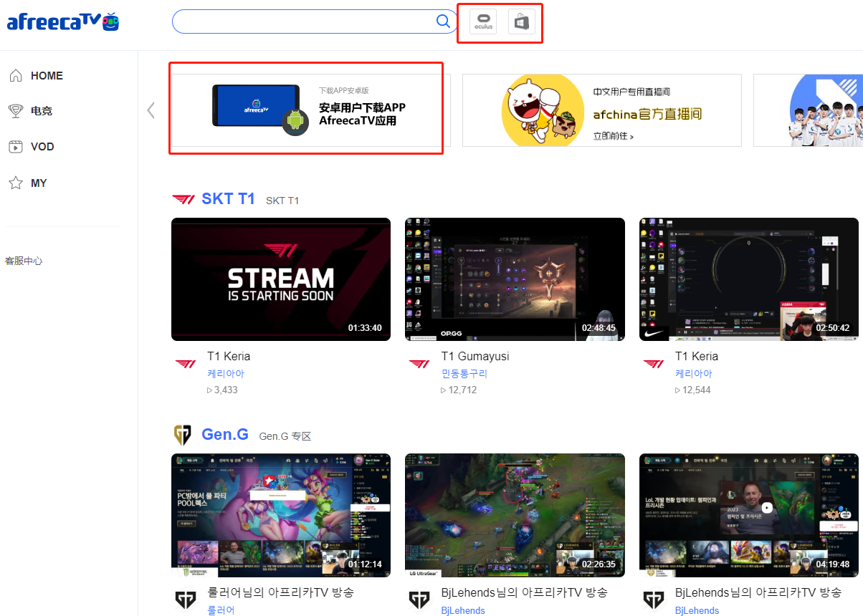
Task: Open the Stream Is Starting Soon thumbnail
Action: pyautogui.click(x=281, y=279)
